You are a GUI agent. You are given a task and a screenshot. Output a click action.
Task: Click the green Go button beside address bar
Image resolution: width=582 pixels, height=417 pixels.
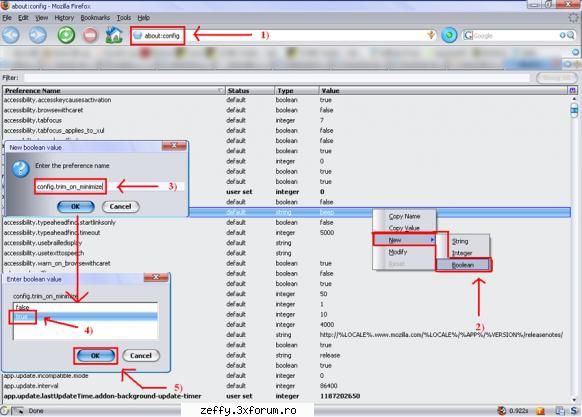coord(449,36)
